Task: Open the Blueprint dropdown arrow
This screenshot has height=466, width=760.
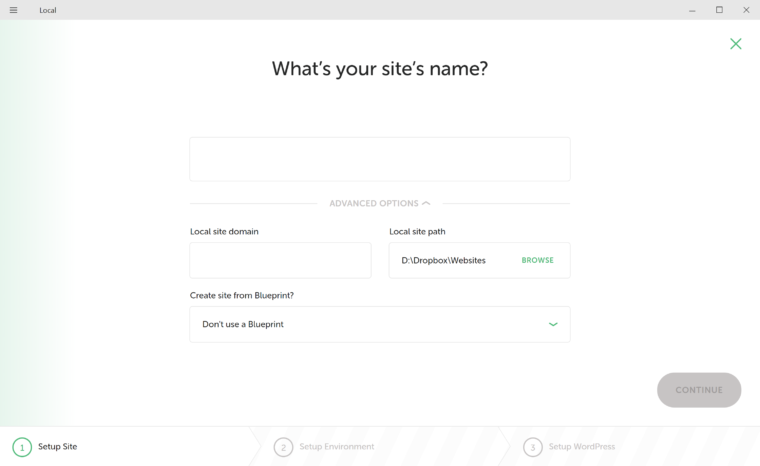Action: click(x=553, y=324)
